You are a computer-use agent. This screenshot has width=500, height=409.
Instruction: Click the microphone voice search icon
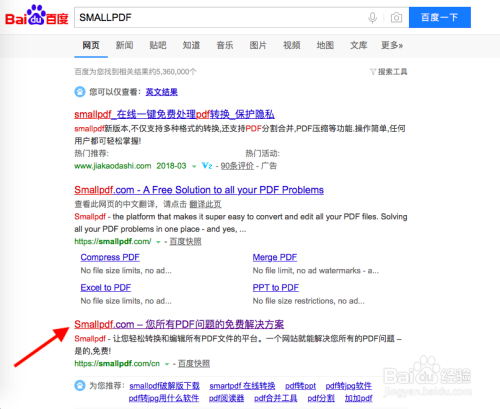click(x=373, y=17)
